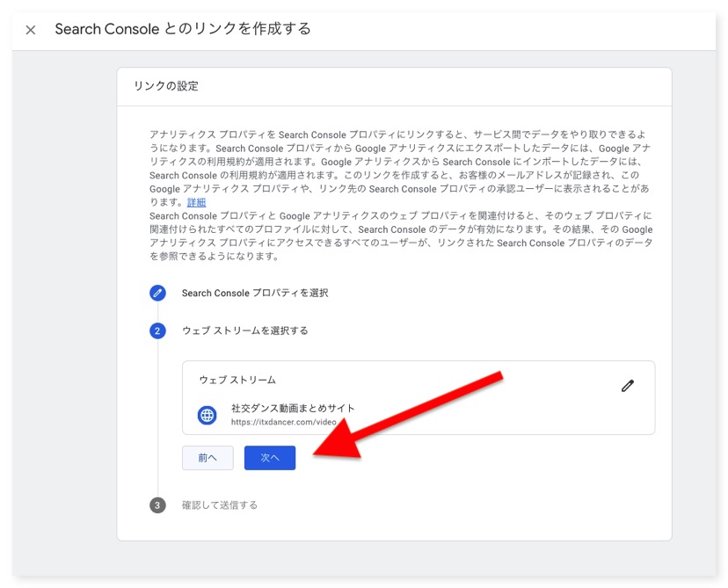The width and height of the screenshot is (728, 588).
Task: Click the globe icon beside the stream name
Action: [207, 415]
